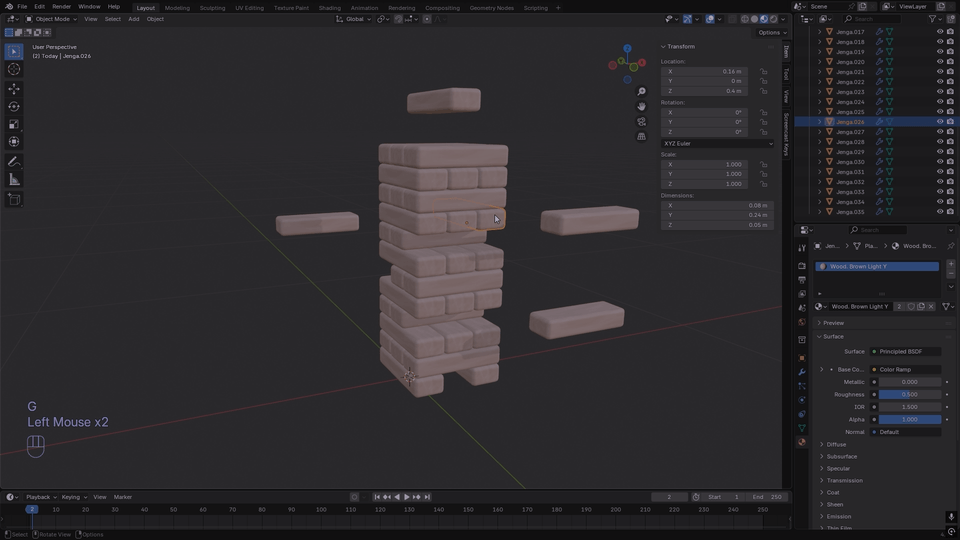960x540 pixels.
Task: Open the XYZ Euler rotation mode dropdown
Action: pos(717,143)
